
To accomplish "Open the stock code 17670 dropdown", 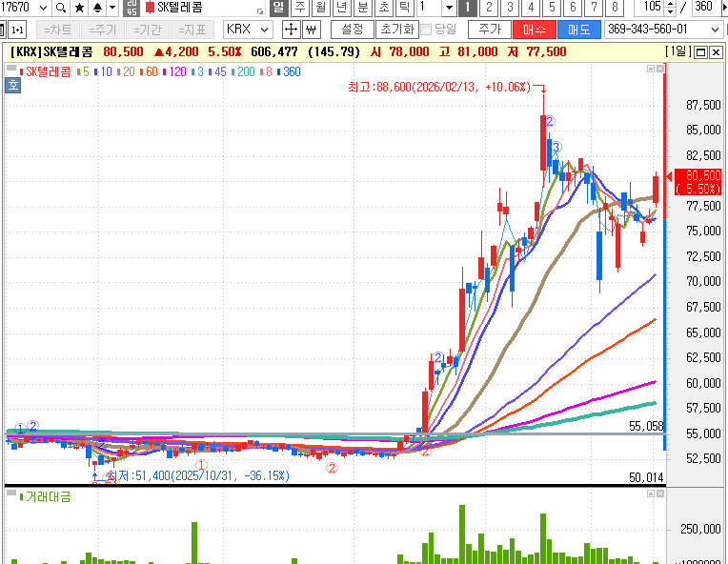I will point(43,8).
